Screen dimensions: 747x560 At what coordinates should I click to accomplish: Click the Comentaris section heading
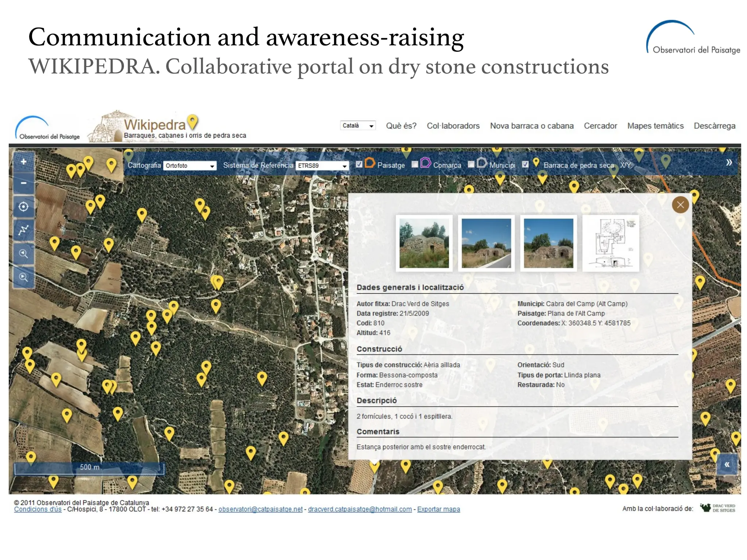click(378, 432)
